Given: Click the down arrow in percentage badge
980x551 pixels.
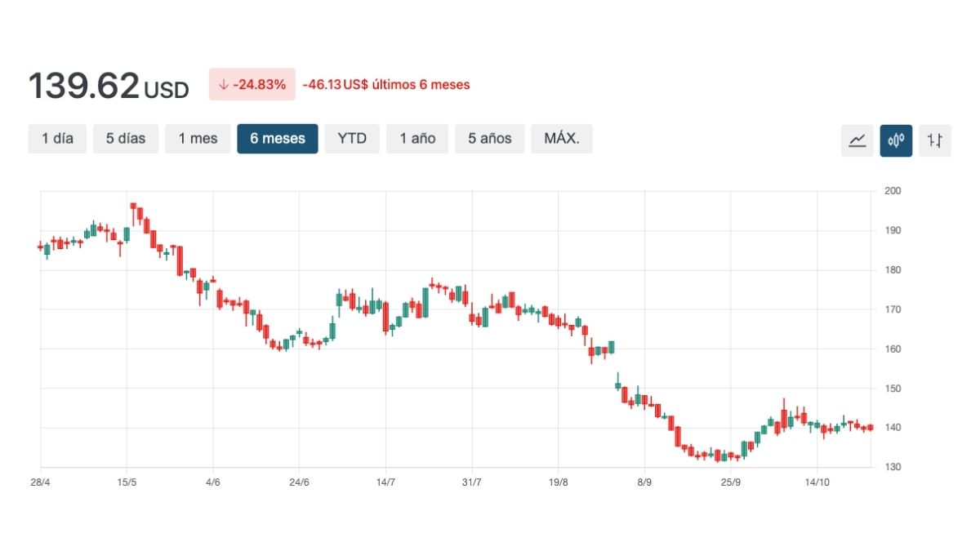Looking at the screenshot, I should [x=224, y=85].
